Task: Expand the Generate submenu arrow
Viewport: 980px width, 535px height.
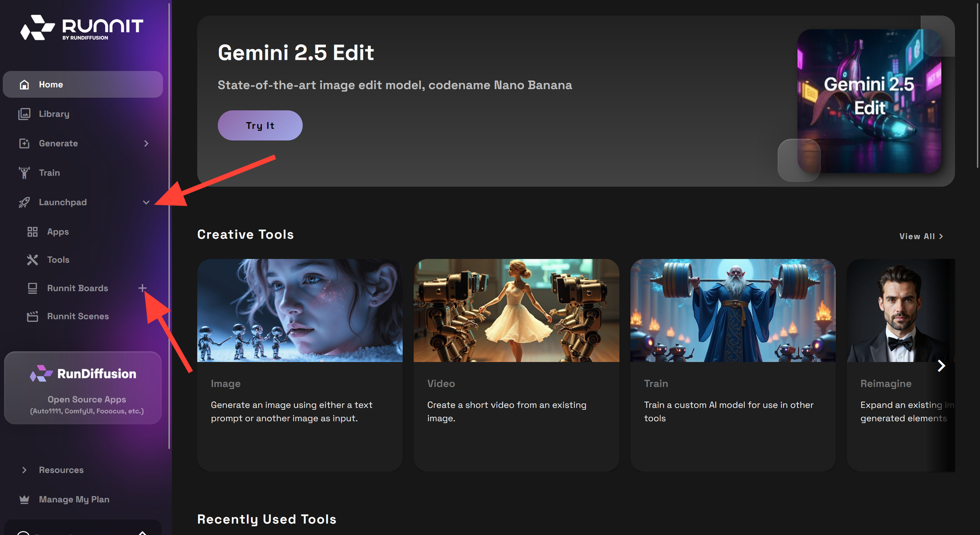Action: [146, 143]
